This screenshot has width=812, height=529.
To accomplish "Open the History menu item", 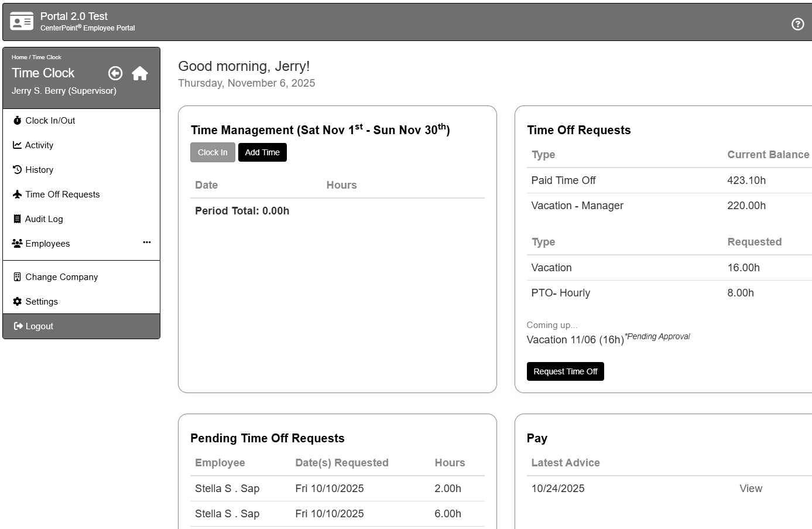I will pyautogui.click(x=39, y=170).
